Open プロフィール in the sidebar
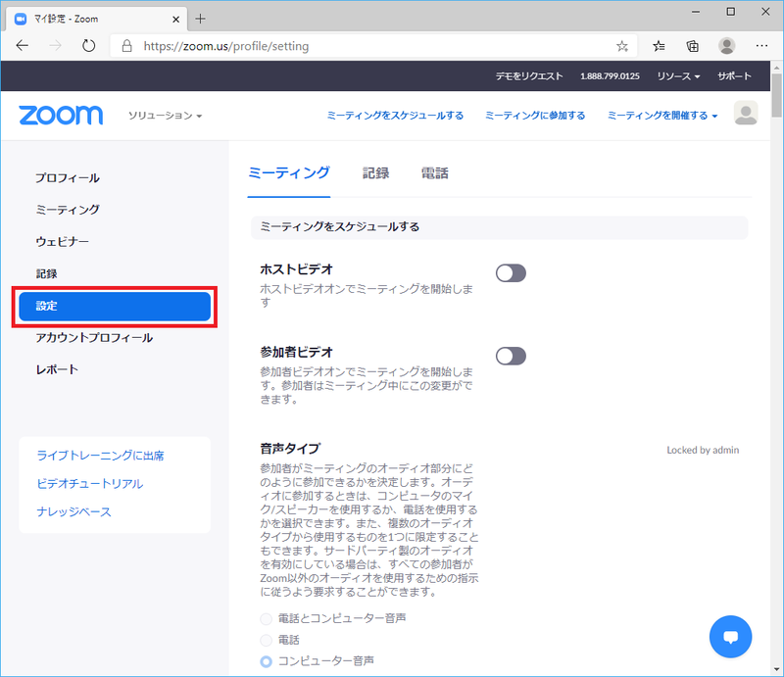Screen dimensions: 784x677 pos(67,178)
